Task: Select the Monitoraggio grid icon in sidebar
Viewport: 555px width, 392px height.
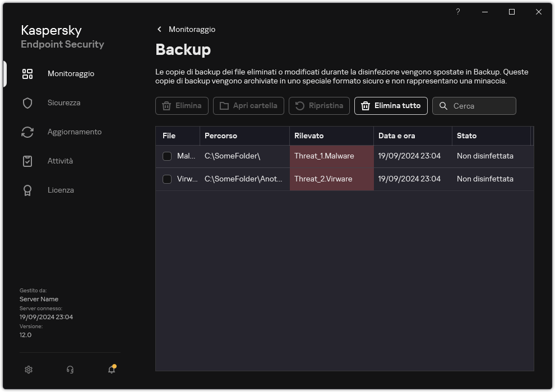Action: tap(27, 73)
